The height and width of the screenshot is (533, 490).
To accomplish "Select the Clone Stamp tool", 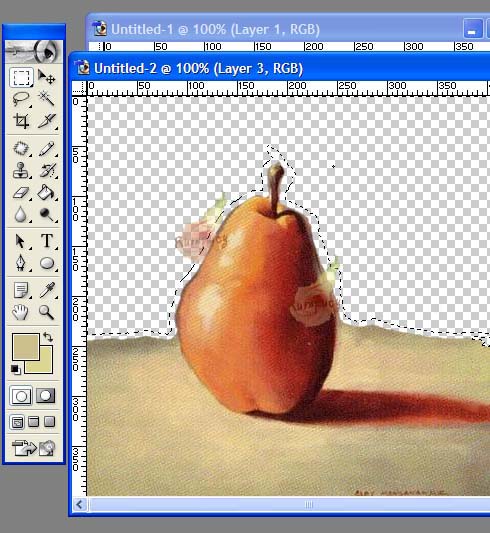I will point(21,170).
